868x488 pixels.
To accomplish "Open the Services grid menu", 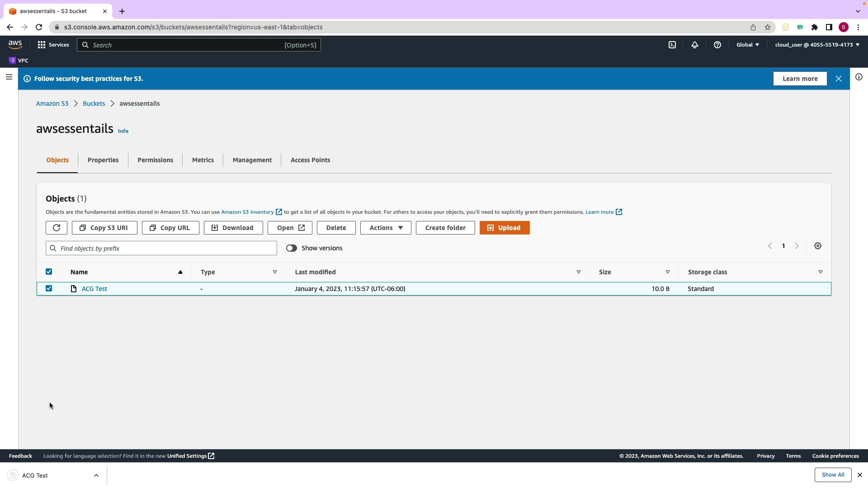I will 42,45.
